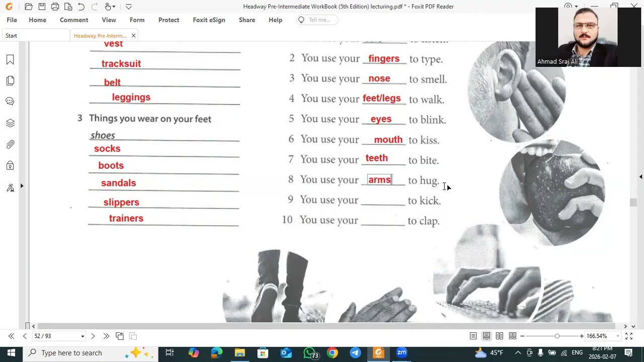This screenshot has height=362, width=644.
Task: Open Zoom from the taskbar
Action: (401, 353)
